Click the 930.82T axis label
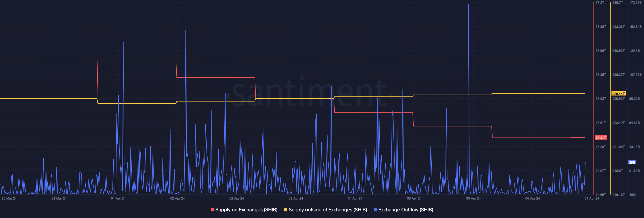Viewport: 644px width, 218px height. click(x=619, y=51)
